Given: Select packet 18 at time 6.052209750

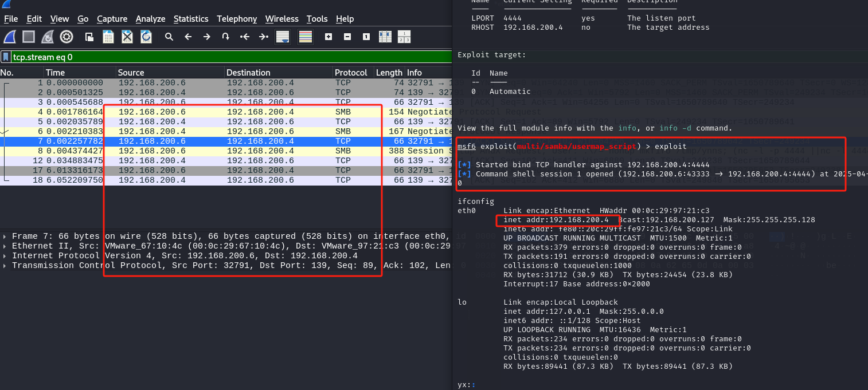Looking at the screenshot, I should coord(226,180).
